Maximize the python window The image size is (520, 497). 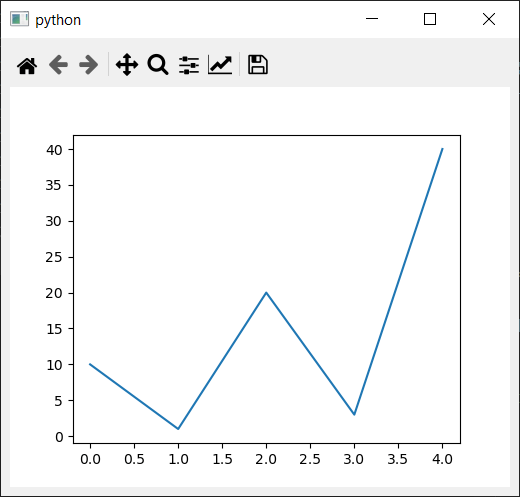(430, 19)
